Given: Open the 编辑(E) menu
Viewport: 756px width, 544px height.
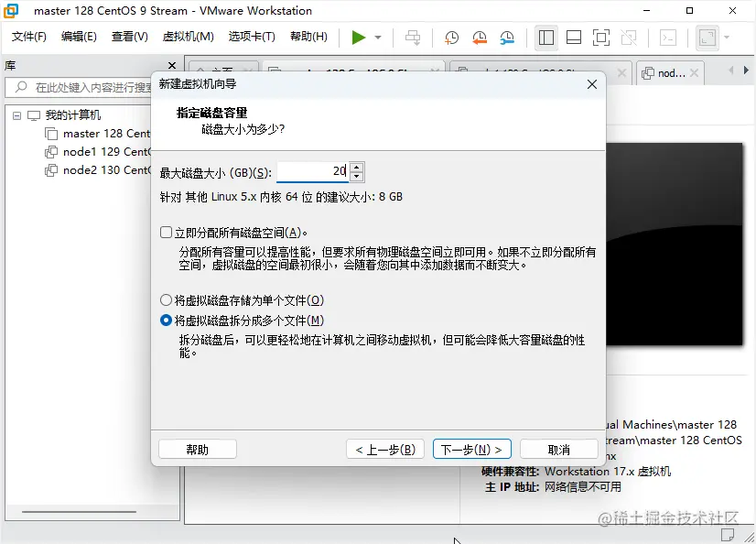Looking at the screenshot, I should (79, 37).
